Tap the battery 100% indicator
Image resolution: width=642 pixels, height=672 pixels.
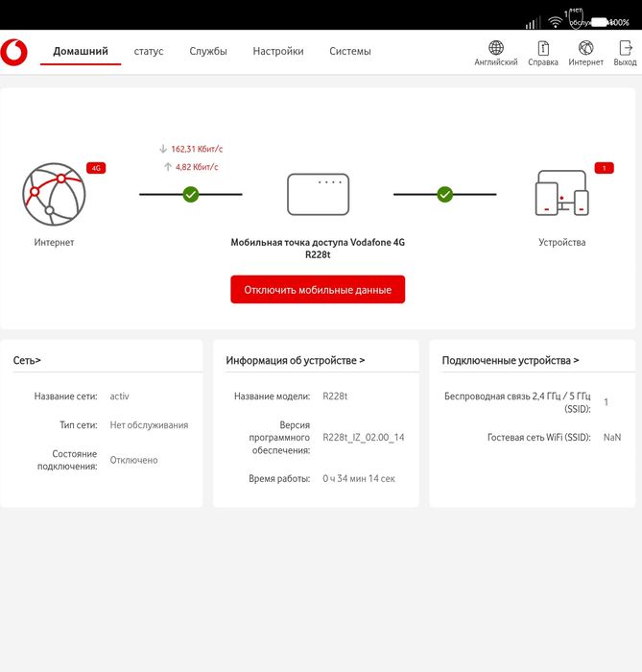point(609,22)
